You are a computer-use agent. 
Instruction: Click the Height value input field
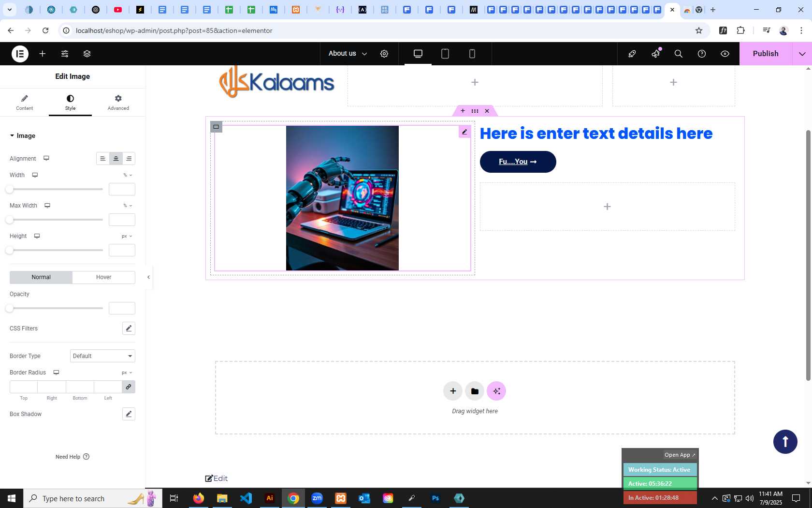(x=122, y=250)
